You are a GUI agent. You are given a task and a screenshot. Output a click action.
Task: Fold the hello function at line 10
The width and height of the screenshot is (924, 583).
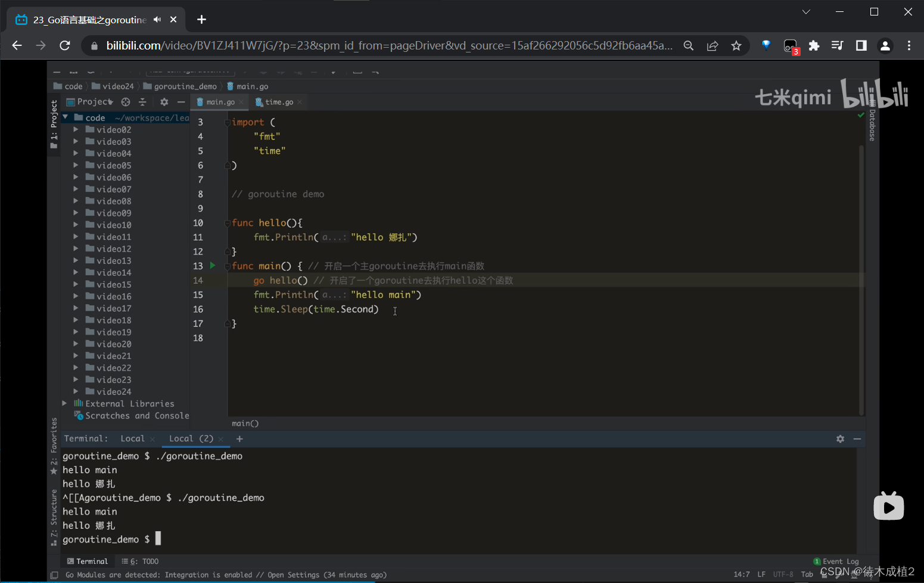pos(227,223)
